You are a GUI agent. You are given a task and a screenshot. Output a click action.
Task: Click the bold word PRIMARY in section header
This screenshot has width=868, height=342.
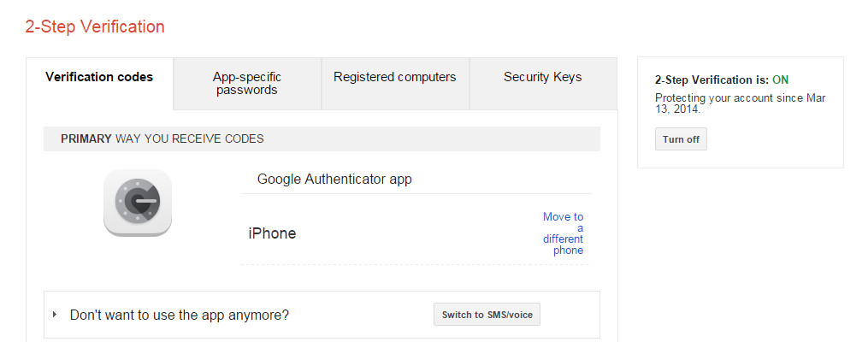point(86,139)
